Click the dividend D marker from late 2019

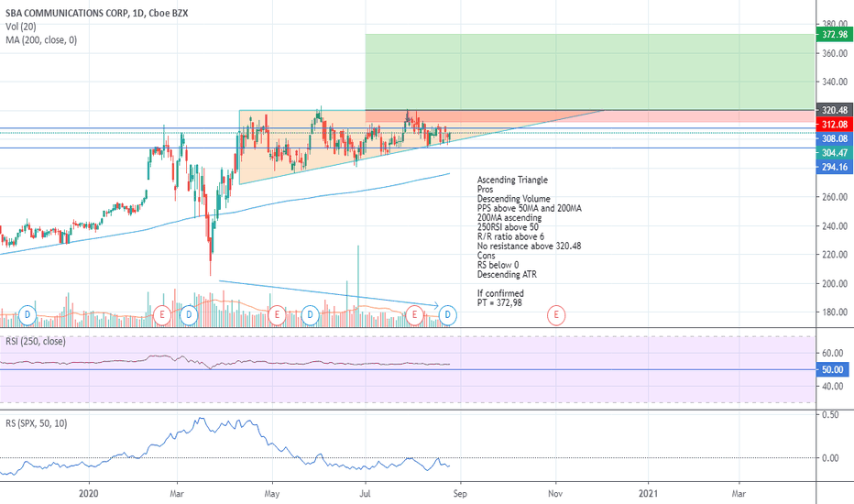(x=27, y=315)
